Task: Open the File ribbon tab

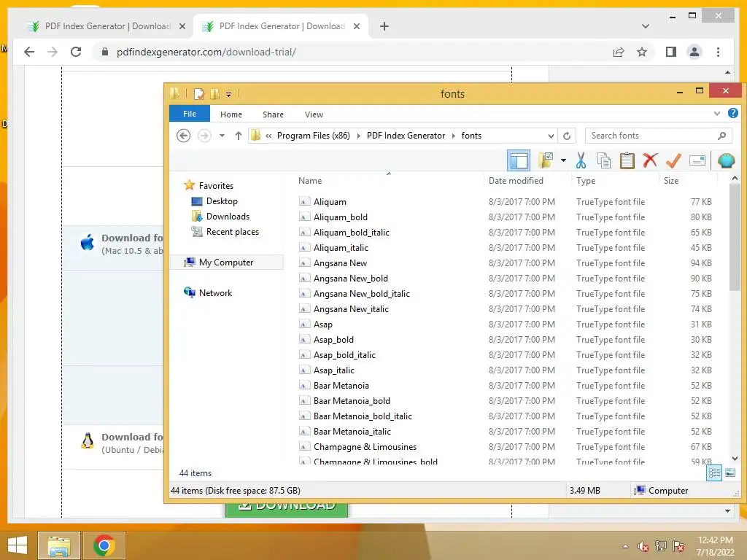Action: click(x=190, y=114)
